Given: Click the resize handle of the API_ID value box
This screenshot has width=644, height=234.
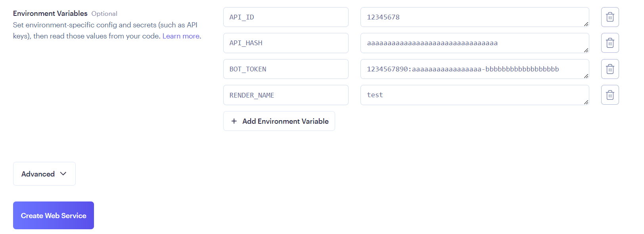Looking at the screenshot, I should tap(586, 24).
